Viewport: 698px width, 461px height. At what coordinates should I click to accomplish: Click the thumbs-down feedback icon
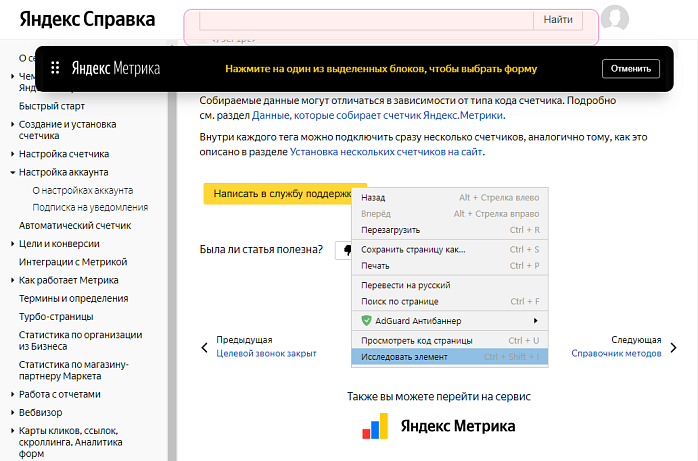(346, 250)
